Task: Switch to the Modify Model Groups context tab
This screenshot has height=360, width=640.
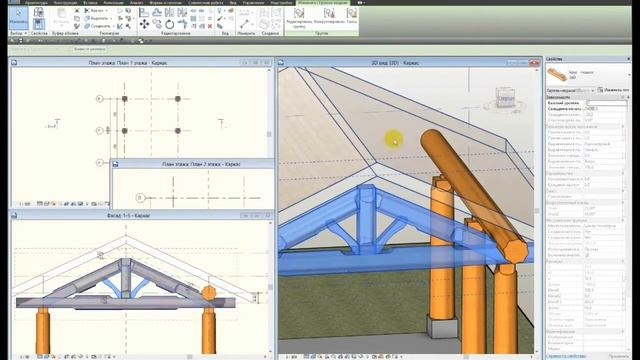Action: pos(324,3)
